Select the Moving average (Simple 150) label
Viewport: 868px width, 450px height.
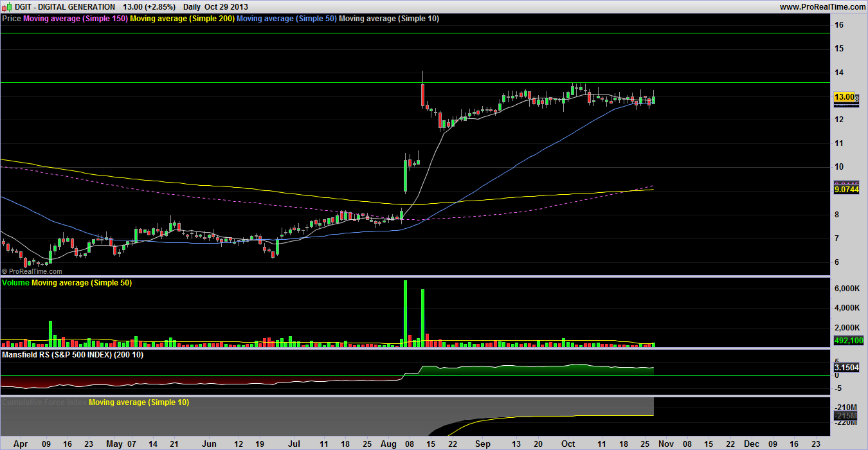[75, 19]
